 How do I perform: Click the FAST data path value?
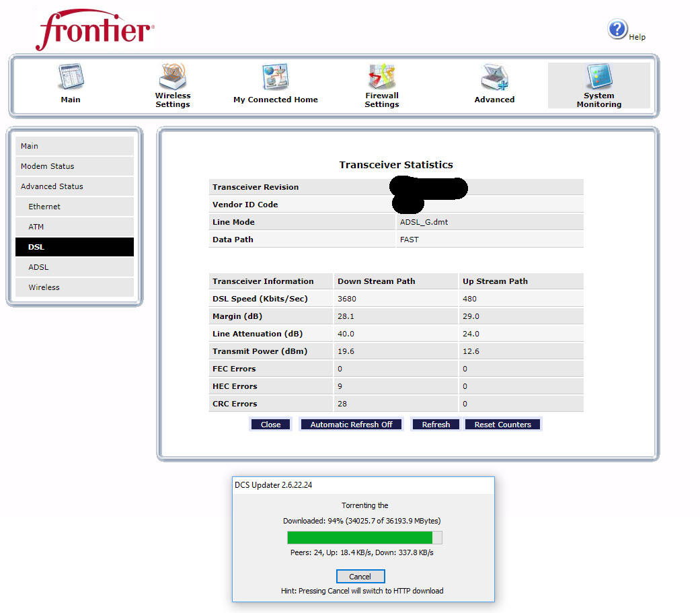click(409, 240)
